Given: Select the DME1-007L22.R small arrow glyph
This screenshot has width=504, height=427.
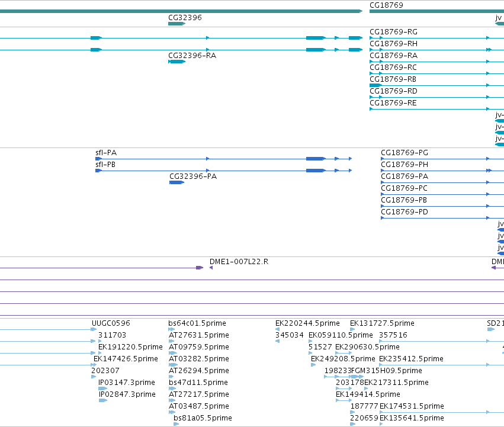Looking at the screenshot, I should pos(211,268).
